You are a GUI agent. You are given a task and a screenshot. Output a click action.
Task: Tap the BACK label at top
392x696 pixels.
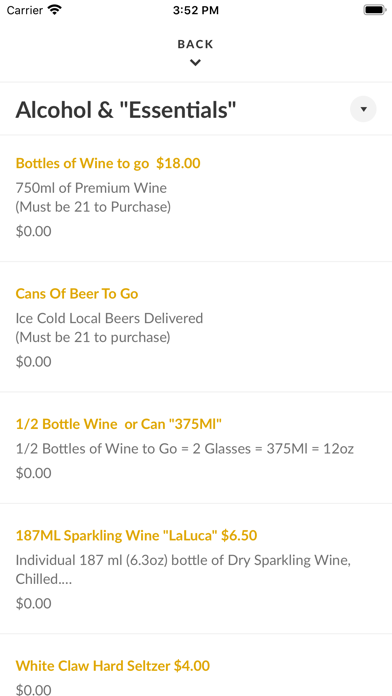coord(195,44)
